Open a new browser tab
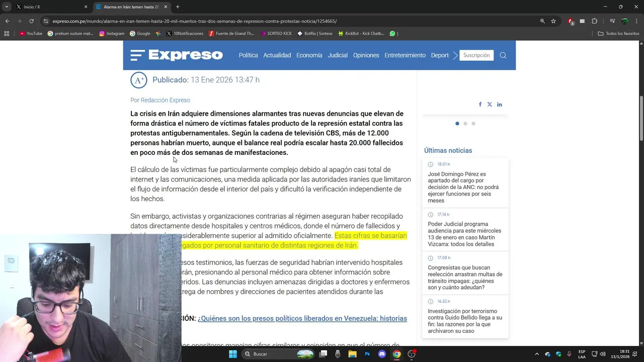Viewport: 644px width, 362px height. 178,7
